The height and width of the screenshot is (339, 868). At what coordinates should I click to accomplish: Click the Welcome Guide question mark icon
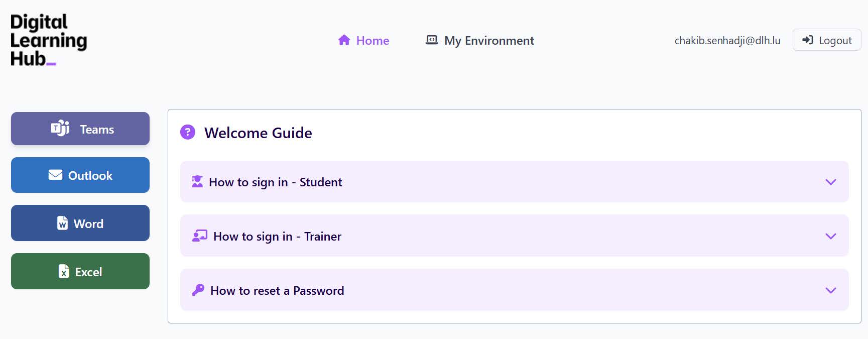(188, 132)
